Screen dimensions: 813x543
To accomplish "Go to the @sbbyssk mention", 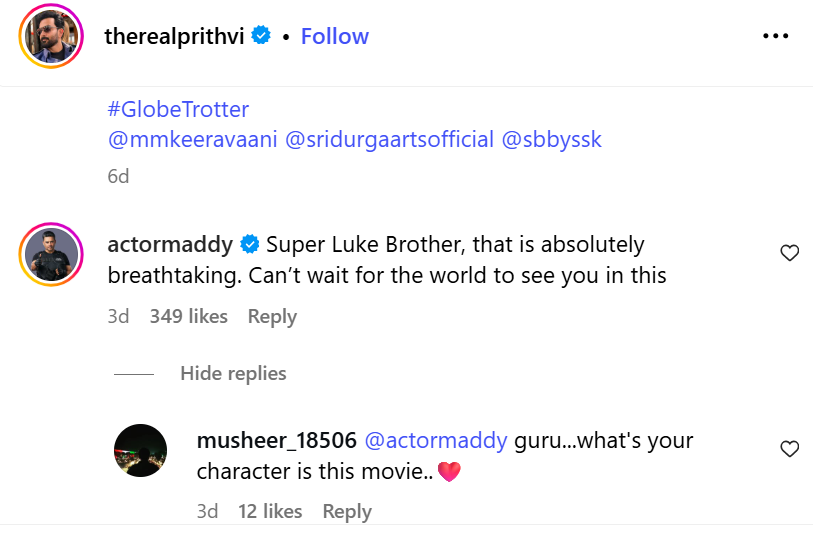I will point(552,139).
